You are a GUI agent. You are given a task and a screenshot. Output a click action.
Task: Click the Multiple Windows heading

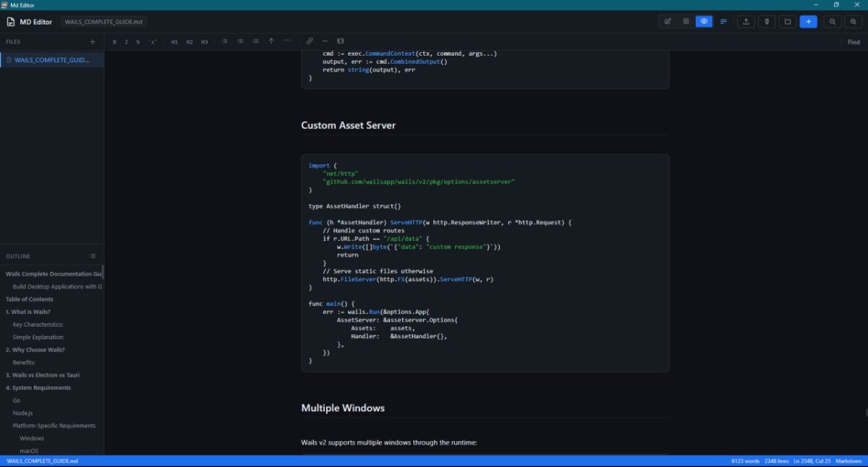pyautogui.click(x=343, y=408)
